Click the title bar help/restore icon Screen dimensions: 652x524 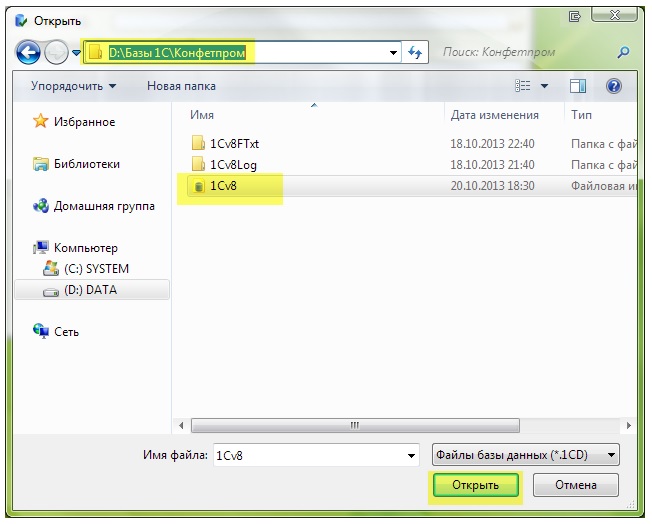pyautogui.click(x=575, y=16)
